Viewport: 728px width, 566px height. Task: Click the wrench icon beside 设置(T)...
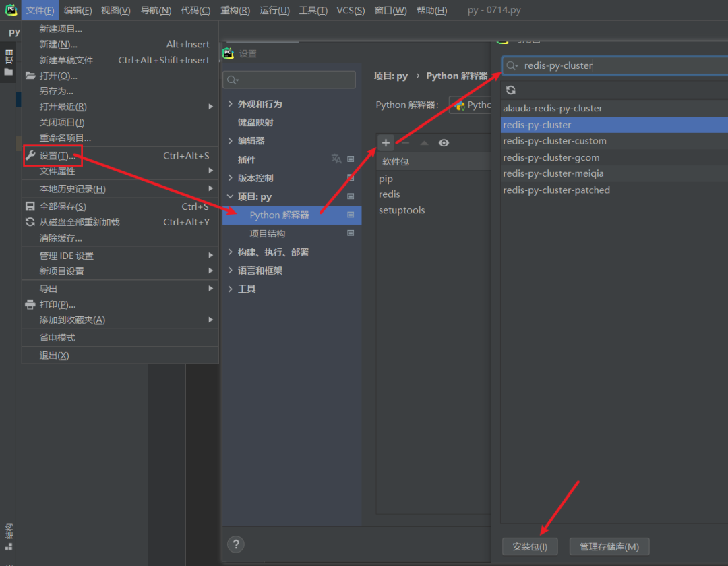(x=30, y=155)
